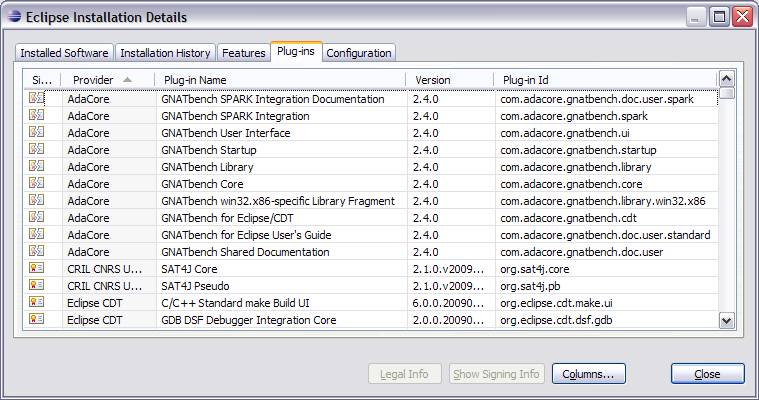The image size is (759, 400).
Task: Click plug-in id org.eclipse.cdt.dsf.gdb
Action: tap(556, 320)
